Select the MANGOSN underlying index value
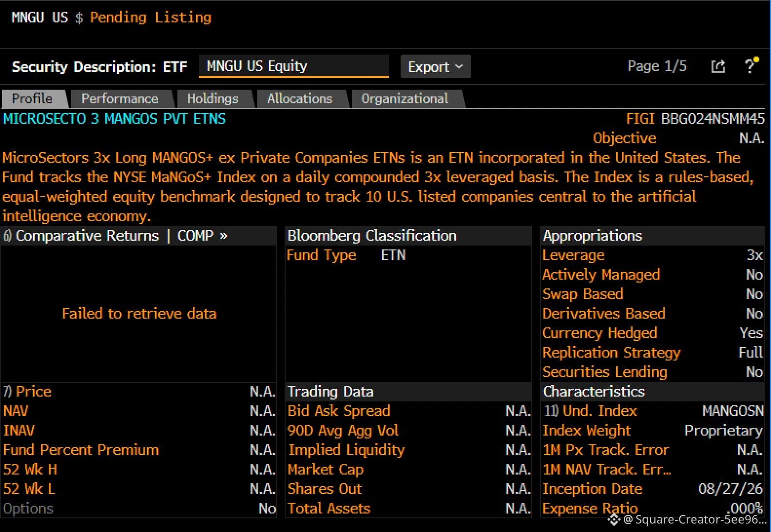 coord(733,411)
